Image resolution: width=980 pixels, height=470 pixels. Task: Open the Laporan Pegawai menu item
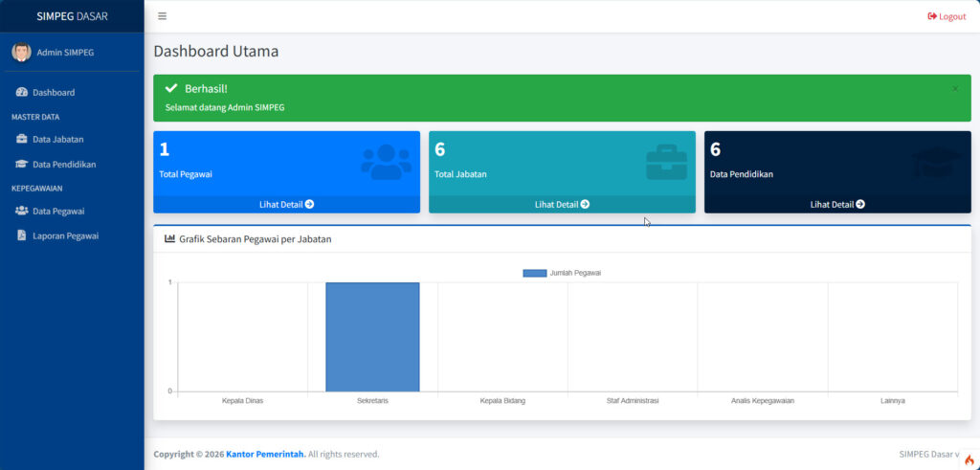pos(65,235)
